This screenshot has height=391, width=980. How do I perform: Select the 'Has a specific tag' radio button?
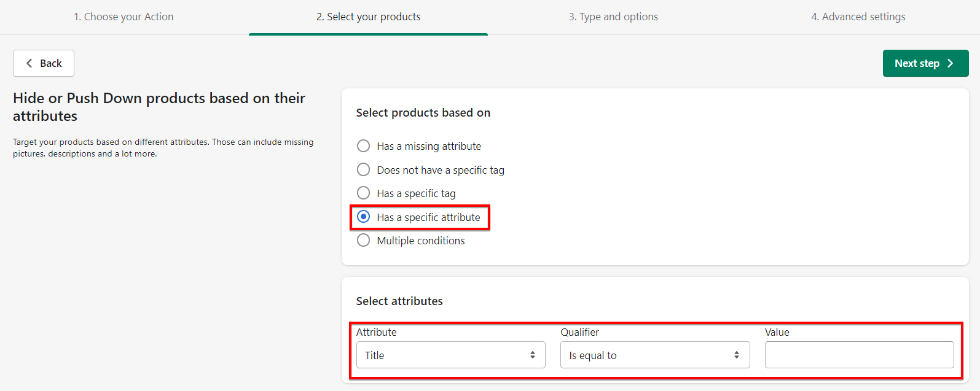click(x=364, y=193)
